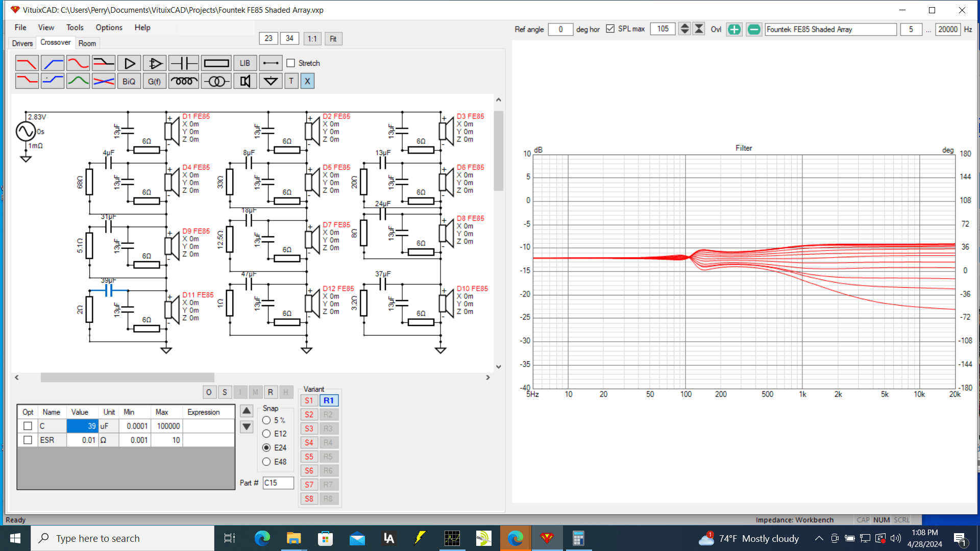Viewport: 980px width, 551px height.
Task: Click the 1:1 zoom button
Action: tap(312, 39)
